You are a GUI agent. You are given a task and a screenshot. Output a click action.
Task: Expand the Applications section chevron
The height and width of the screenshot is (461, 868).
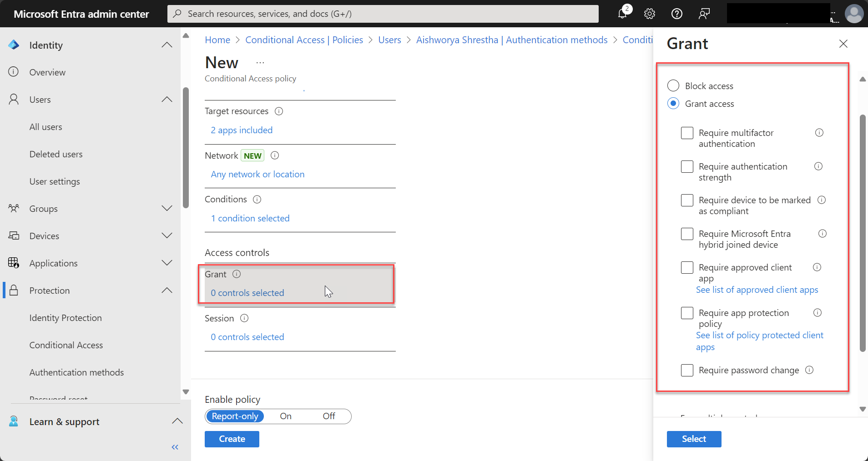[167, 263]
